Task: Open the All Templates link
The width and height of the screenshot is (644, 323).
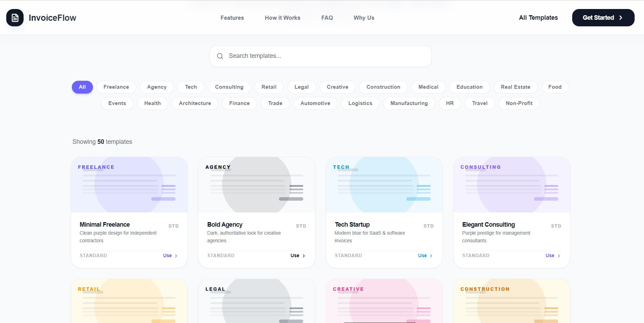Action: (538, 18)
